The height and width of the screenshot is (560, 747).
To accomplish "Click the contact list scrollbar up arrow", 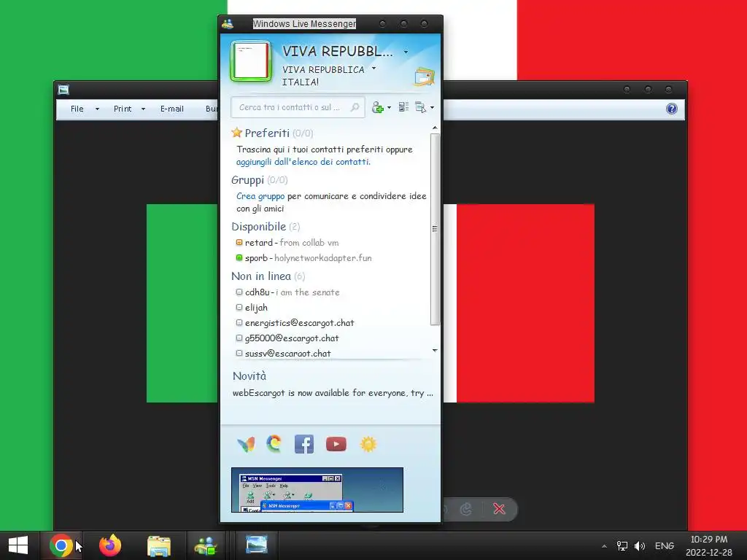I will [x=435, y=128].
